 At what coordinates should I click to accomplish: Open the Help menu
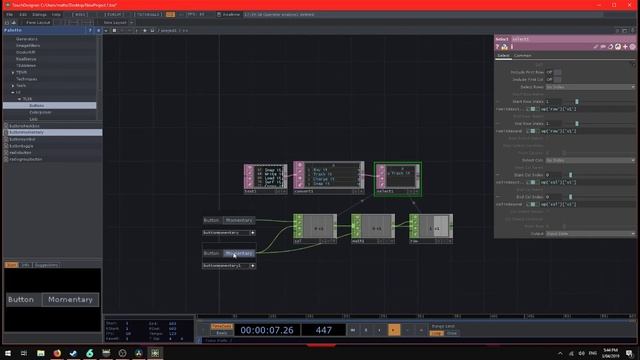[x=56, y=15]
